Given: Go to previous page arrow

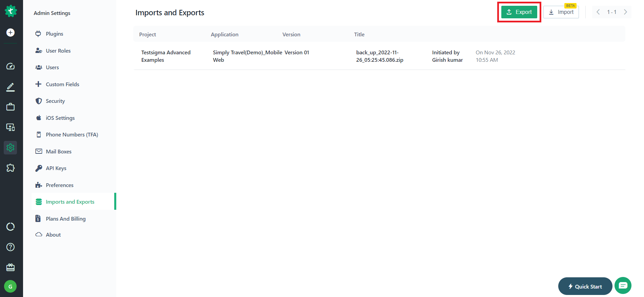Looking at the screenshot, I should [x=598, y=12].
